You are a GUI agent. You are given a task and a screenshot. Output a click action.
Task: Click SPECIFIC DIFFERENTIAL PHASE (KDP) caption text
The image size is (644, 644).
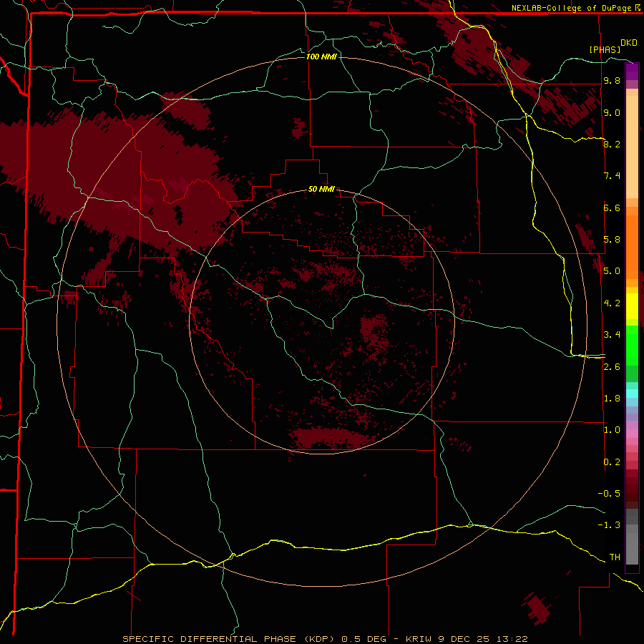(230, 639)
